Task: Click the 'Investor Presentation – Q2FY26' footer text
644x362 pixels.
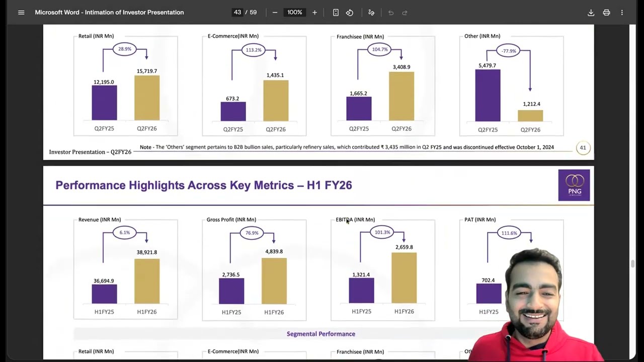Action: [90, 152]
